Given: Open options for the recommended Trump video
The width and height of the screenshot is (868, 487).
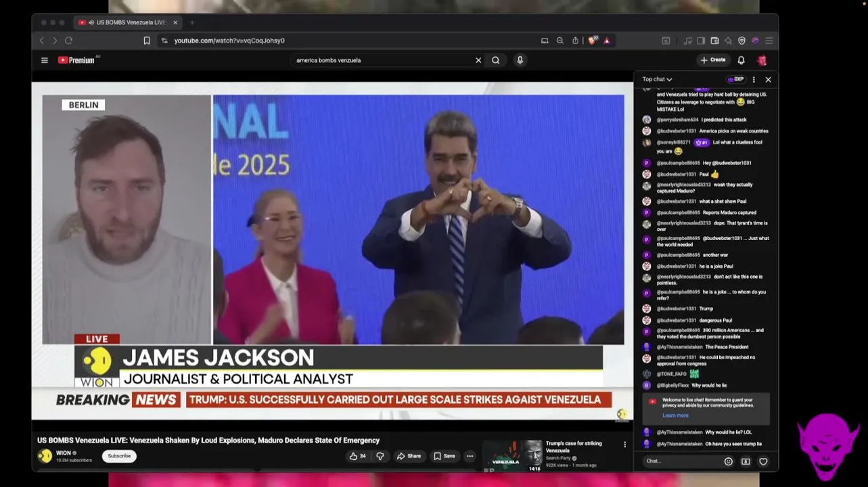Looking at the screenshot, I should click(x=624, y=444).
